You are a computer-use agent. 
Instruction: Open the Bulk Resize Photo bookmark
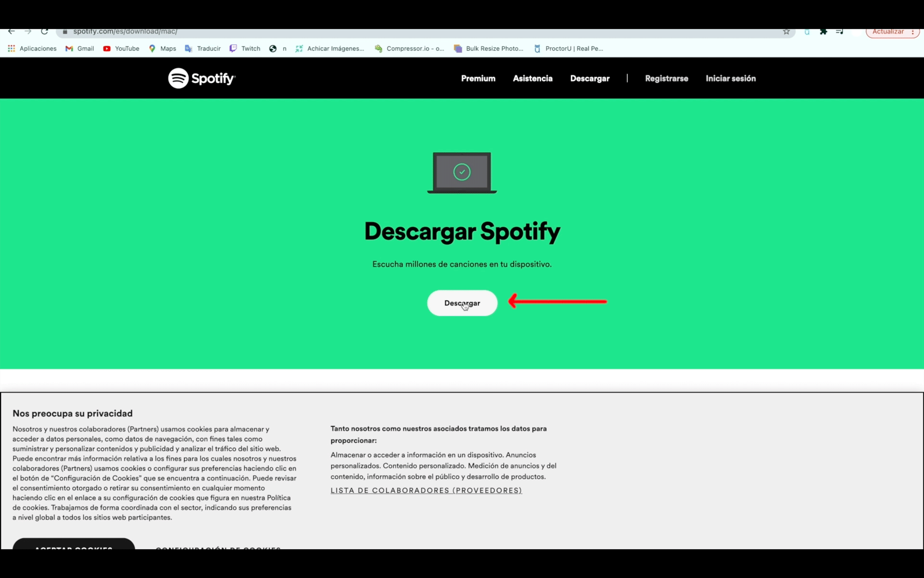pos(488,49)
